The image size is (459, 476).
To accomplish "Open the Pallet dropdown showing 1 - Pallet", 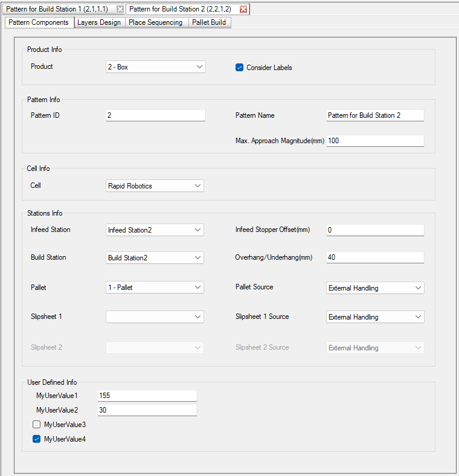I will (155, 288).
